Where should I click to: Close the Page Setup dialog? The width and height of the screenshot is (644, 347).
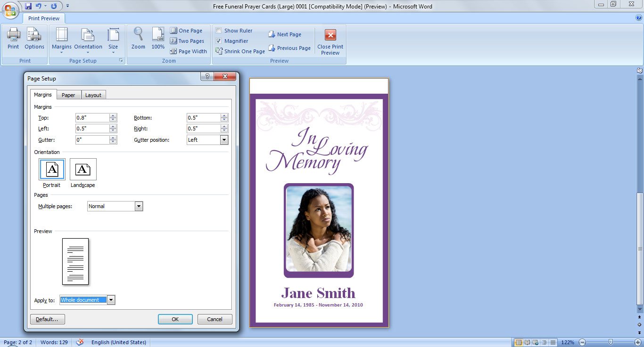point(224,77)
